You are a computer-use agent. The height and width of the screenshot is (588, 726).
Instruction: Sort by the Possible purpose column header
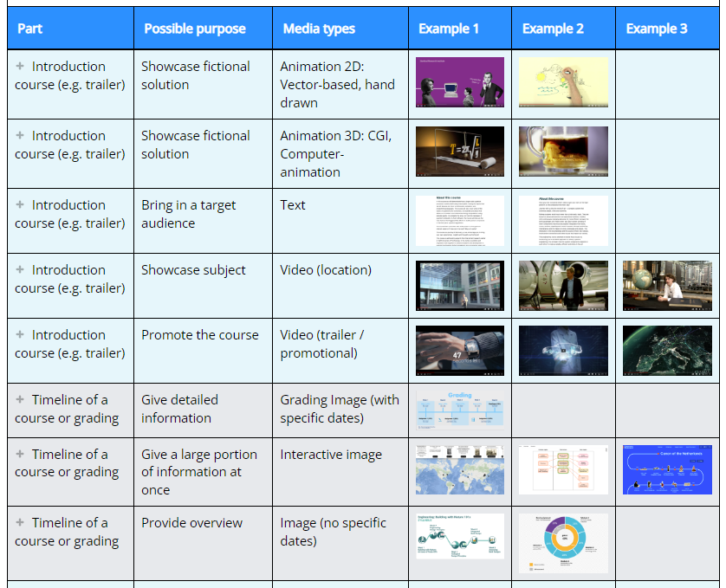(x=195, y=29)
